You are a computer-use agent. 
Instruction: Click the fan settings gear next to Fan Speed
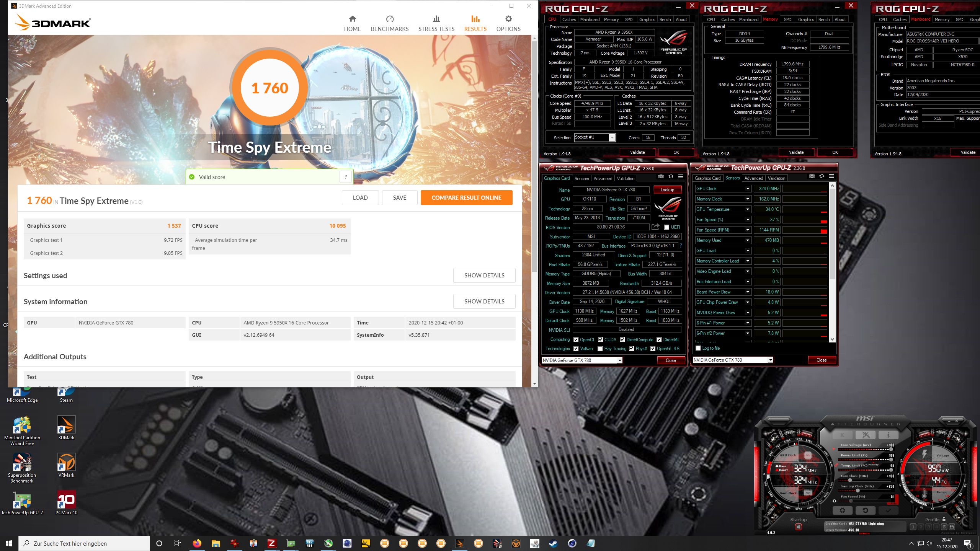[835, 501]
